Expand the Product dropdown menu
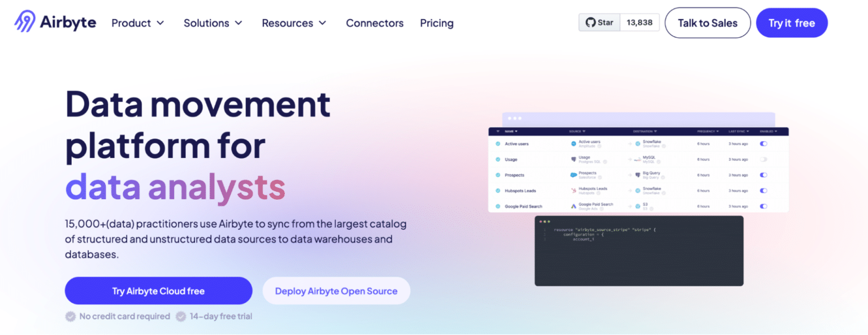Screen dimensions: 868x335 pyautogui.click(x=138, y=23)
